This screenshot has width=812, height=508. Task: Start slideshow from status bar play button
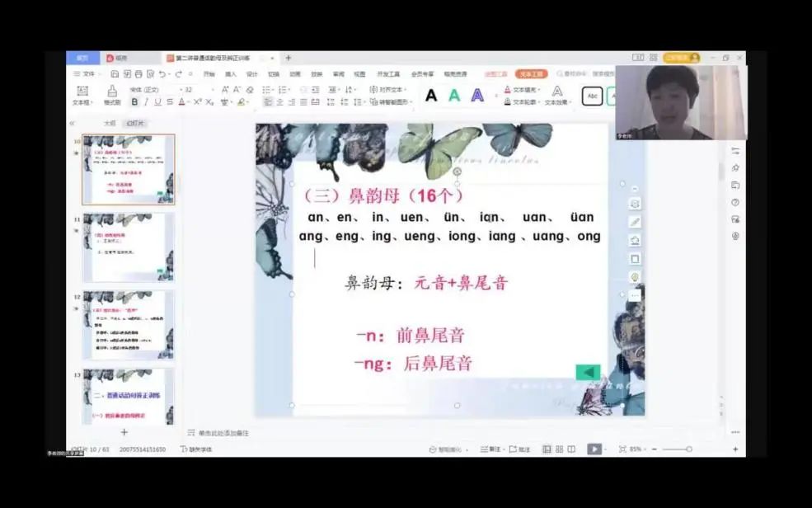(593, 449)
